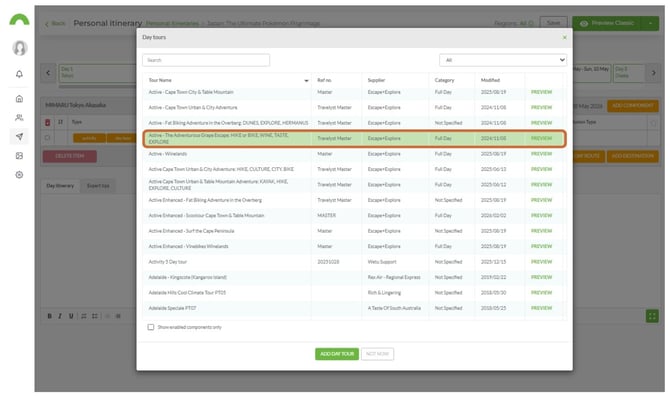The image size is (670, 398).
Task: Preview Adelaide Hills Cool Climate Tour
Action: [x=541, y=293]
